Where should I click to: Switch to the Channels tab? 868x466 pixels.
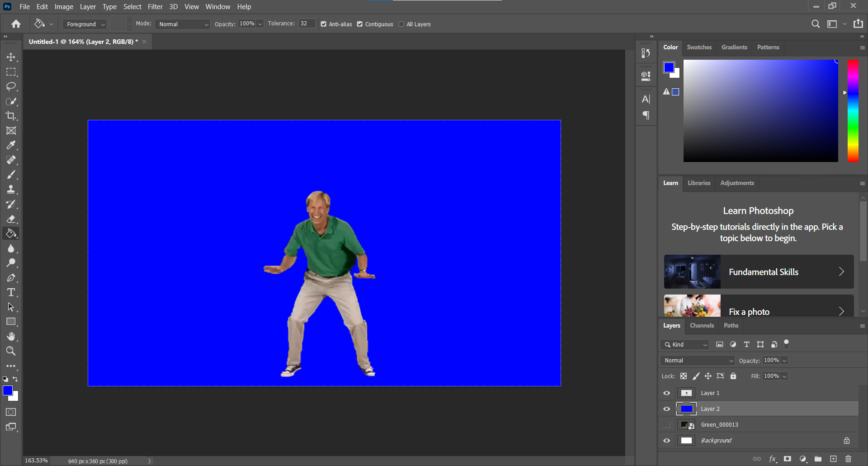coord(702,326)
